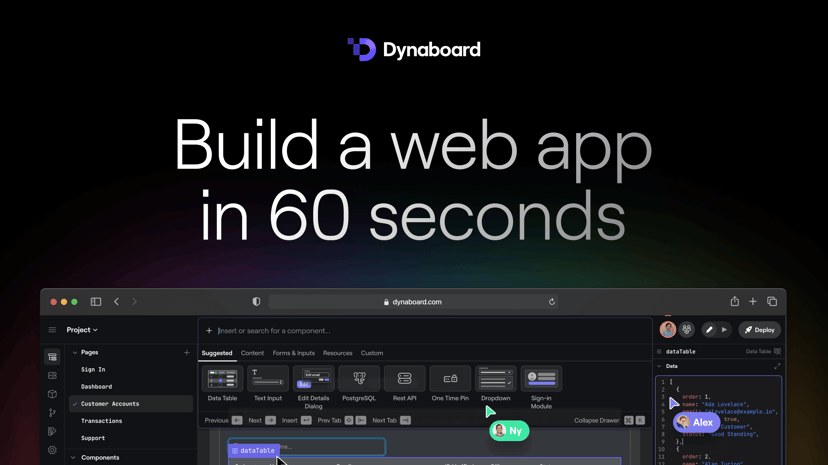Screen dimensions: 828x465
Task: Click the Dynaboard logo at the top
Action: click(x=414, y=50)
